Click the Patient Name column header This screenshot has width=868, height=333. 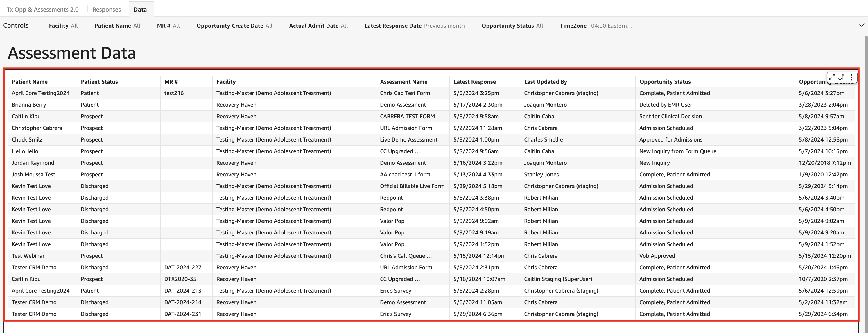coord(30,82)
